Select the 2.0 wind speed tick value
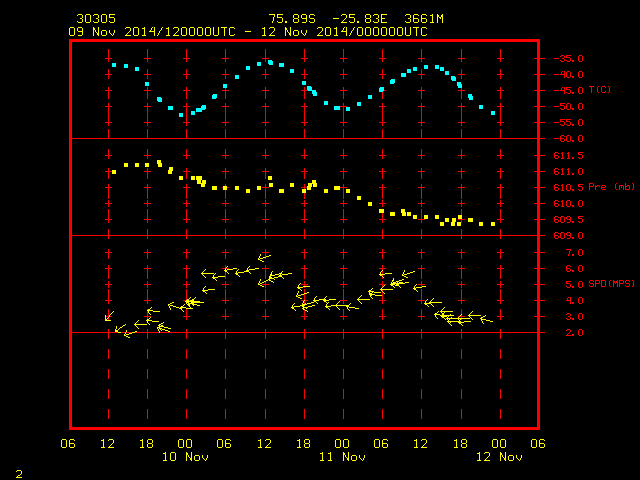 pos(575,333)
